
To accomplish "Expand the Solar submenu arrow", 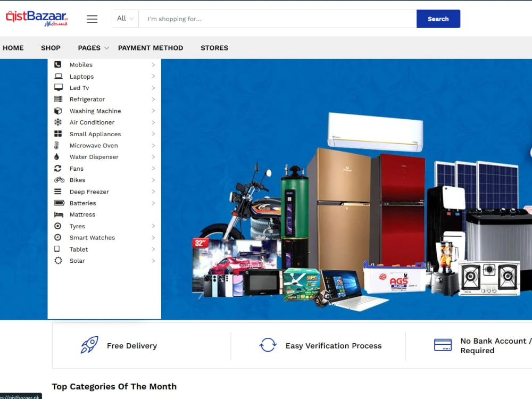I will coord(153,261).
